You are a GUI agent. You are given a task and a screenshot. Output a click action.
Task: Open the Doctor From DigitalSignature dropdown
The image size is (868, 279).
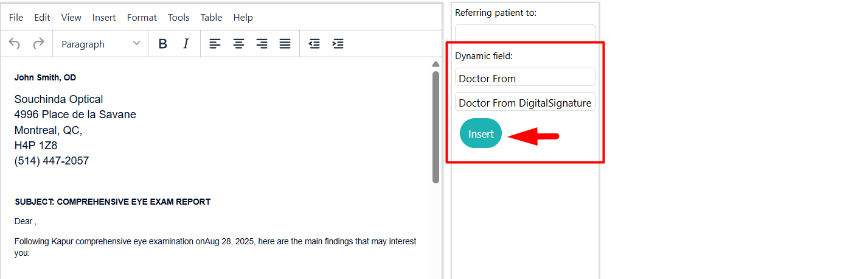click(x=525, y=102)
